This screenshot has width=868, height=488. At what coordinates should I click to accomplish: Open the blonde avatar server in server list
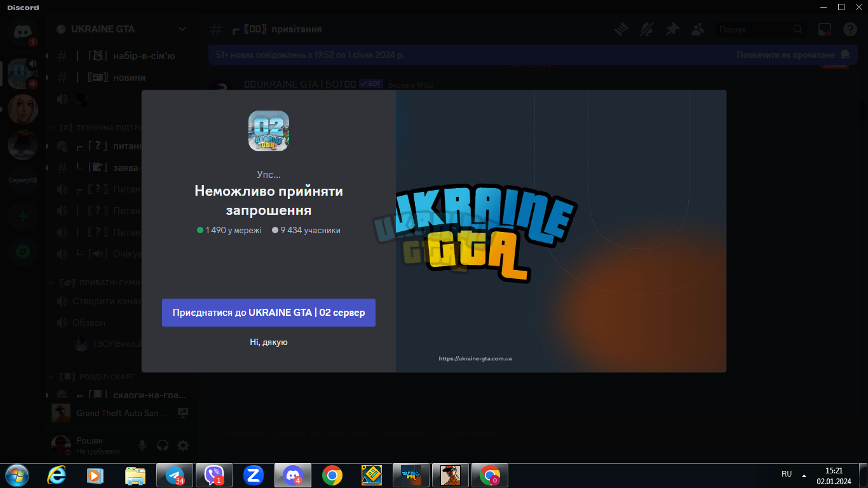coord(23,109)
